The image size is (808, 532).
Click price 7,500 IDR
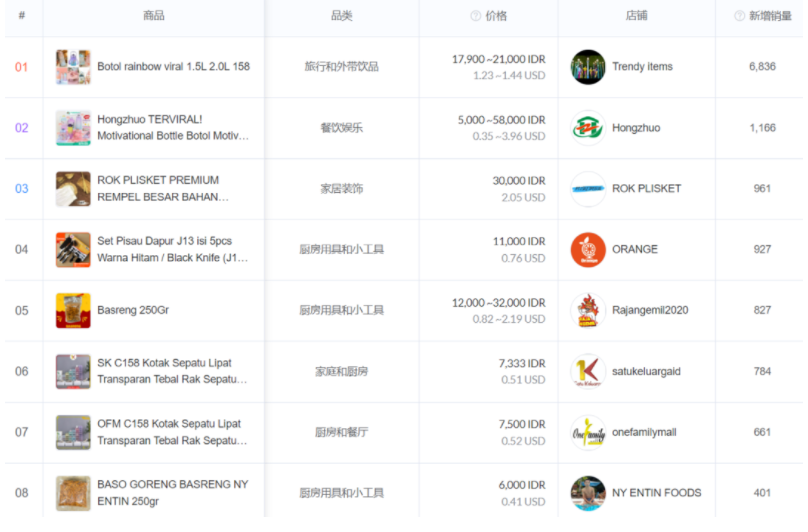click(x=522, y=425)
